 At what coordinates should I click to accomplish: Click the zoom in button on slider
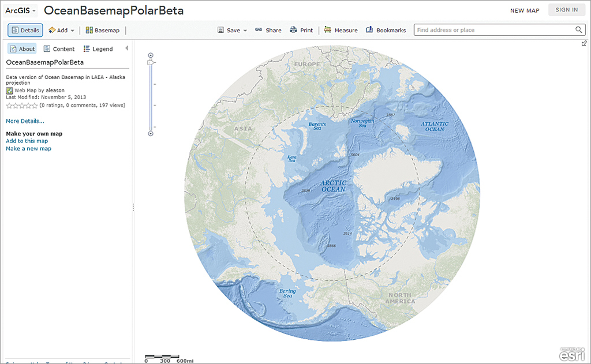pyautogui.click(x=151, y=55)
